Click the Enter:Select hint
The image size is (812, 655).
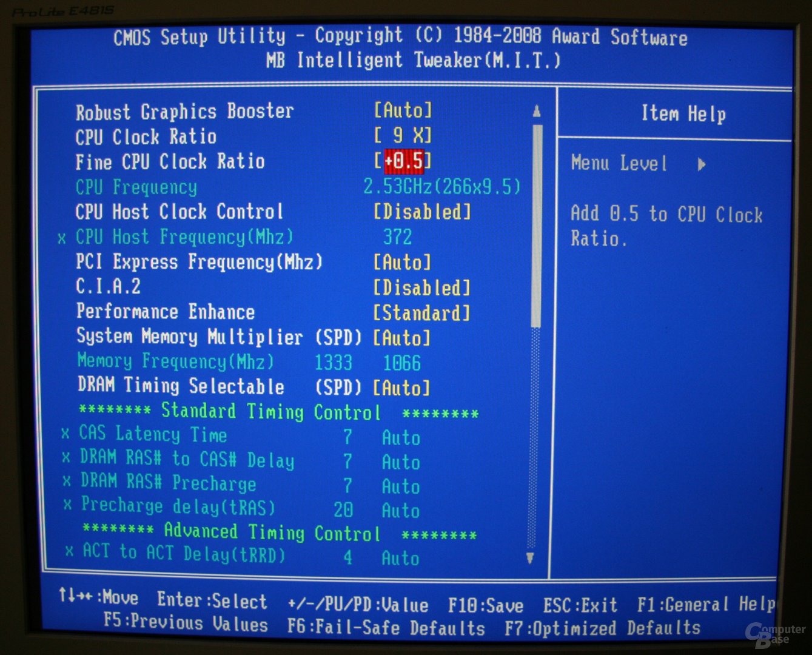212,601
